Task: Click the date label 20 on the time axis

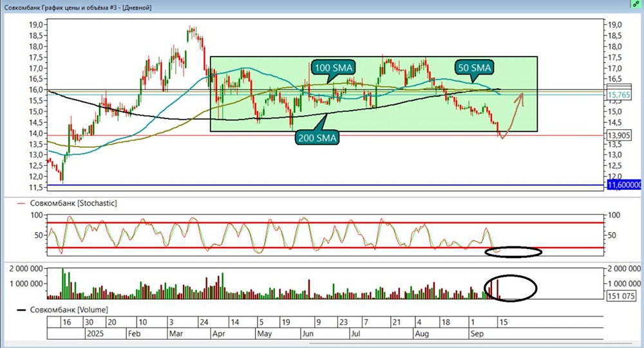Action: coord(111,322)
